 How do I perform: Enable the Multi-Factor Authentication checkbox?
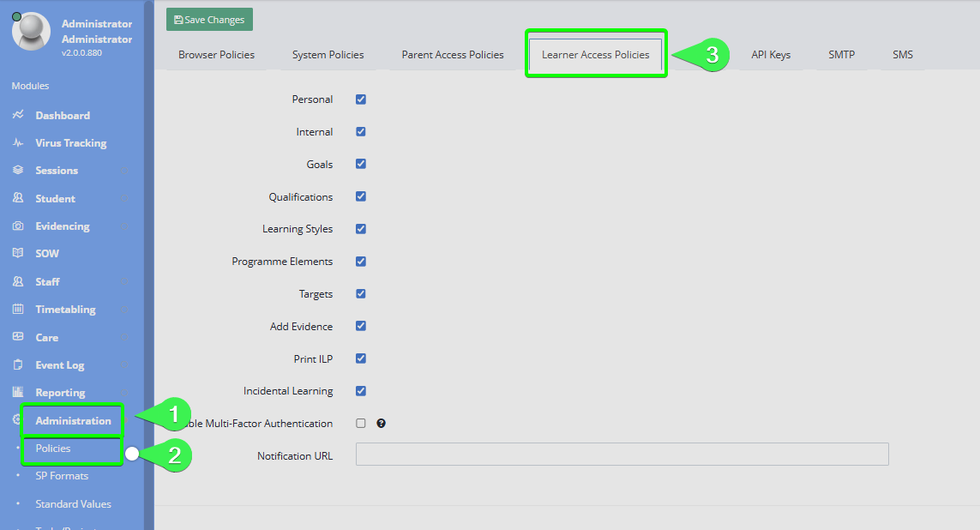tap(361, 424)
